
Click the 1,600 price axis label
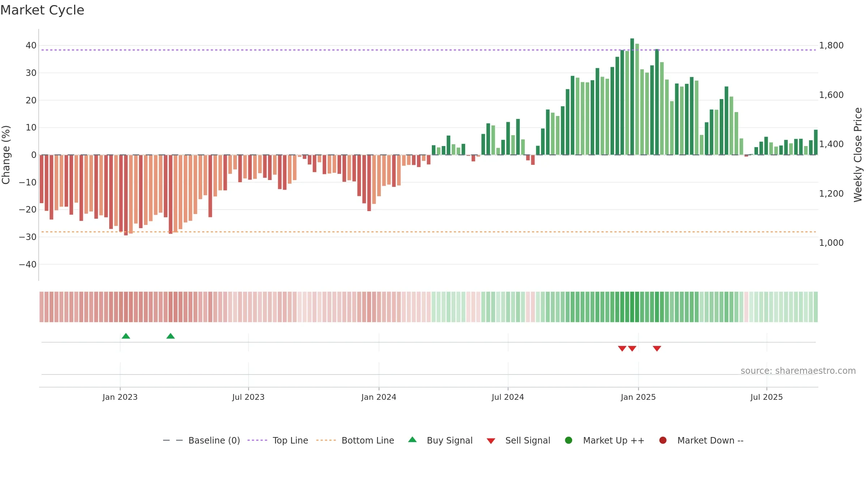coord(831,95)
